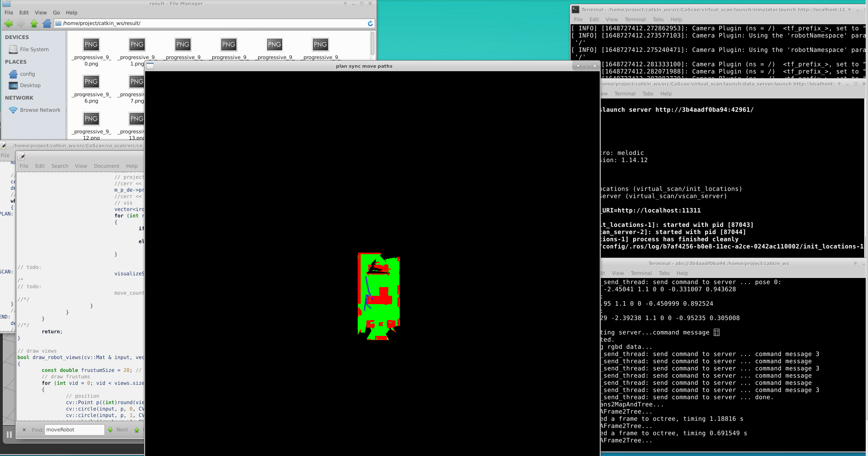Open the Search menu in the text editor
The image size is (868, 456).
click(x=60, y=166)
